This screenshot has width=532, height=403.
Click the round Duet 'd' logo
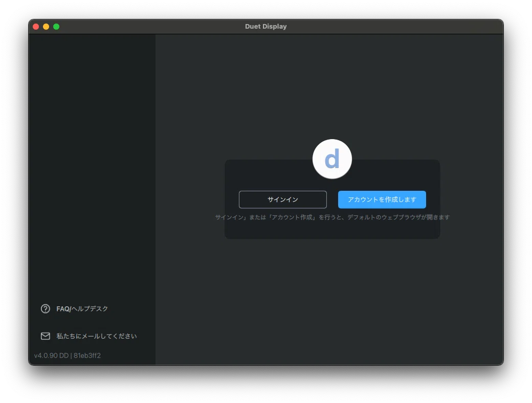(x=332, y=159)
